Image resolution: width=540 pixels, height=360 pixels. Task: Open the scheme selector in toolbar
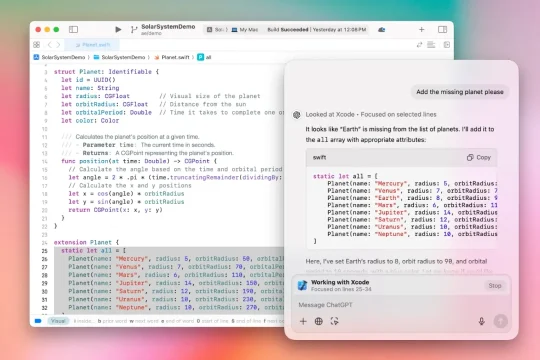click(x=217, y=30)
